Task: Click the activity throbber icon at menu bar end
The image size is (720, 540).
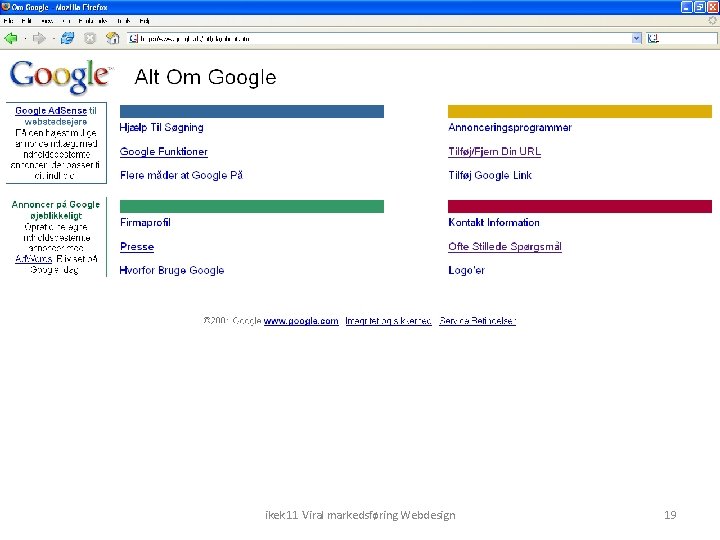Action: 712,20
